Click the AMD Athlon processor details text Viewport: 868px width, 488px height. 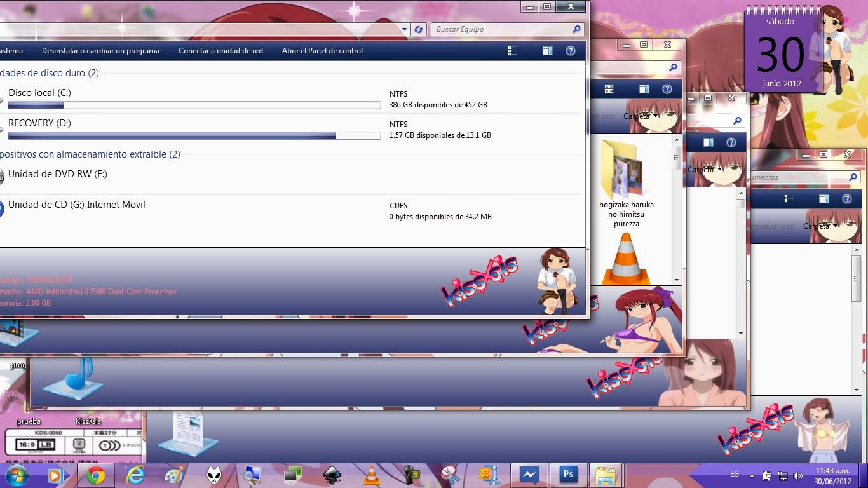[x=102, y=292]
